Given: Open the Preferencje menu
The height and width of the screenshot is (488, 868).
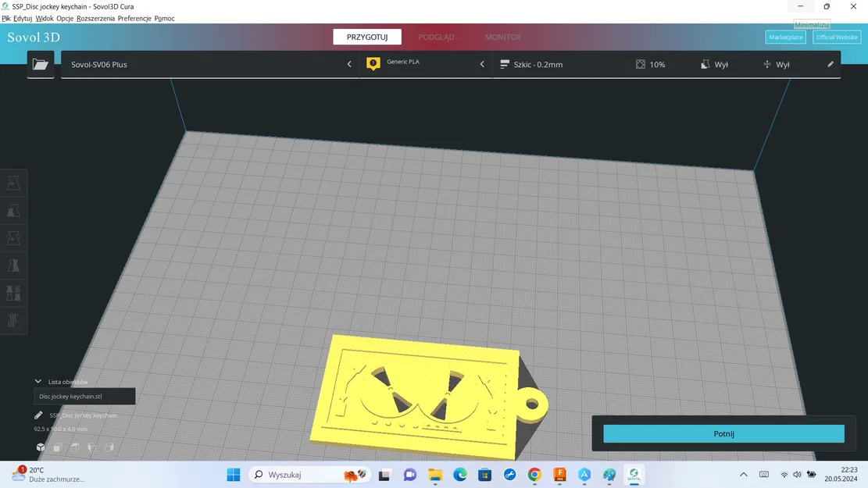Looking at the screenshot, I should coord(134,18).
